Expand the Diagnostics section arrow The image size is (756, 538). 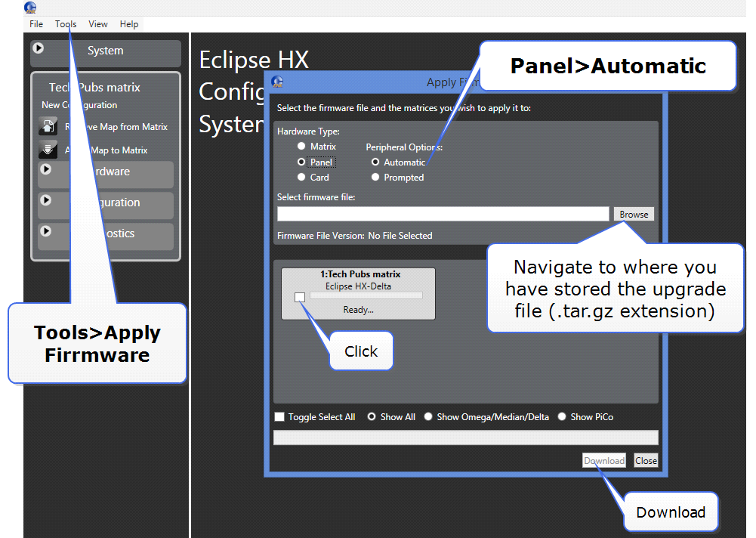click(45, 231)
